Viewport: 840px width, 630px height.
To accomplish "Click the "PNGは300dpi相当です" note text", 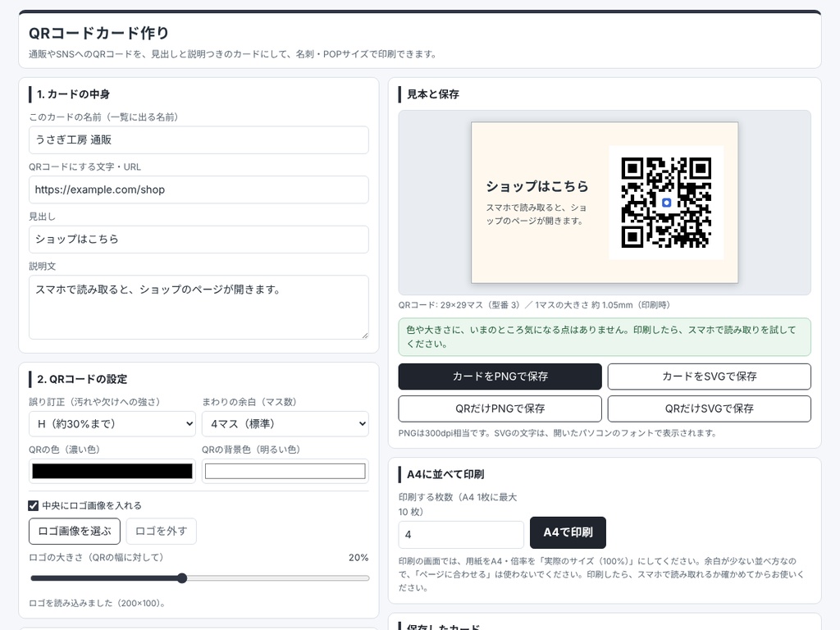I will pyautogui.click(x=558, y=433).
